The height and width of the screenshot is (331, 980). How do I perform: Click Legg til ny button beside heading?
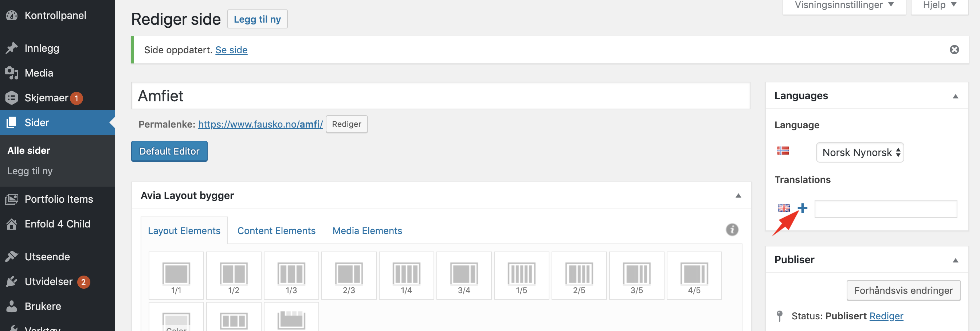tap(257, 19)
